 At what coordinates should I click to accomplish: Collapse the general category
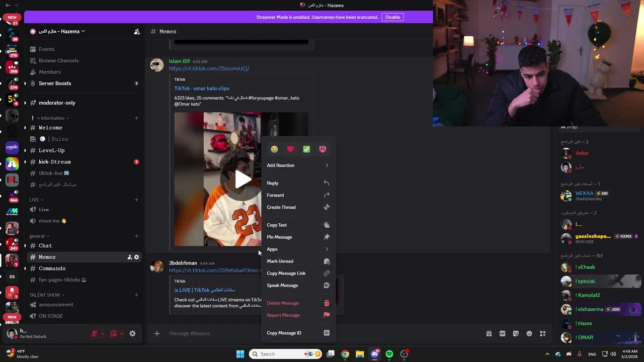pyautogui.click(x=39, y=236)
